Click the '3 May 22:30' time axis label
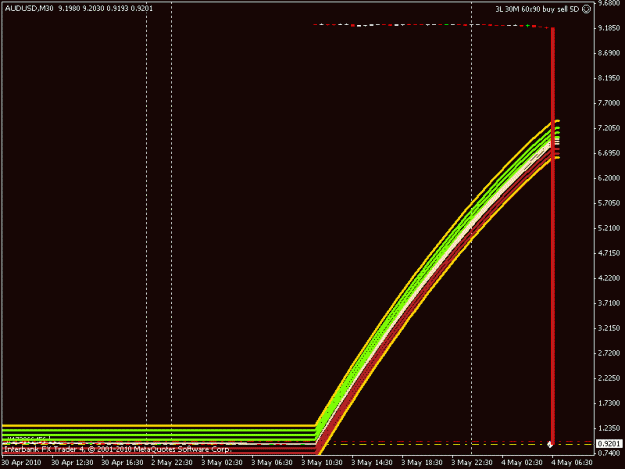The height and width of the screenshot is (469, 625). pos(472,463)
